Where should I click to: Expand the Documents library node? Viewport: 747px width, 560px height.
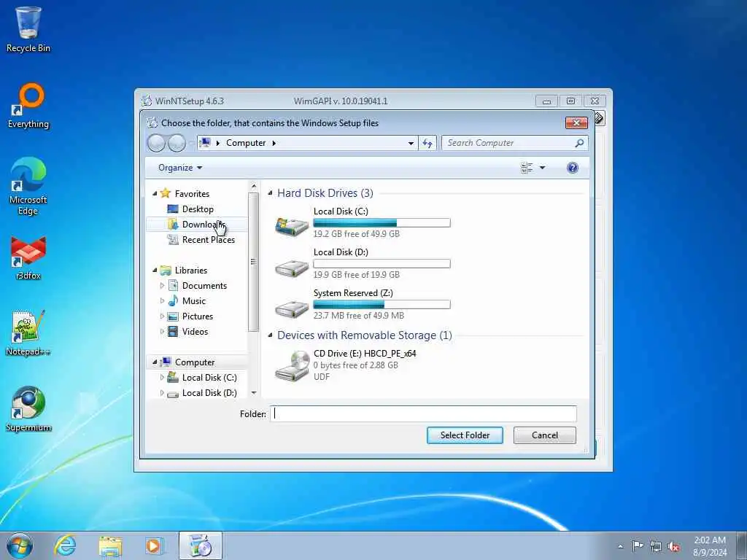[162, 286]
